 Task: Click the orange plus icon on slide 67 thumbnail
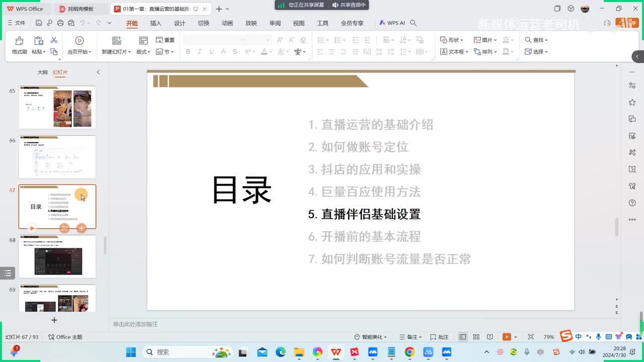(82, 228)
